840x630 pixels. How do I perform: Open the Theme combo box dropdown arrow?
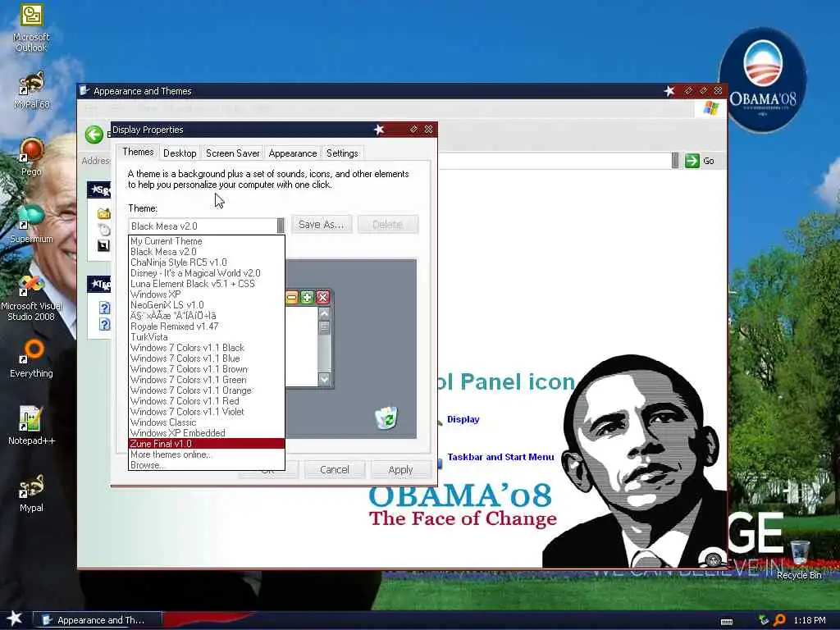pyautogui.click(x=281, y=226)
